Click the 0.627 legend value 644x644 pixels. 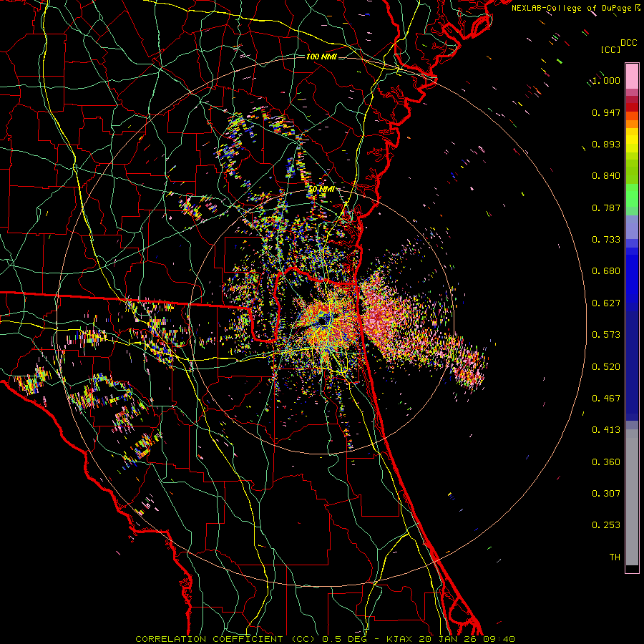pos(606,303)
